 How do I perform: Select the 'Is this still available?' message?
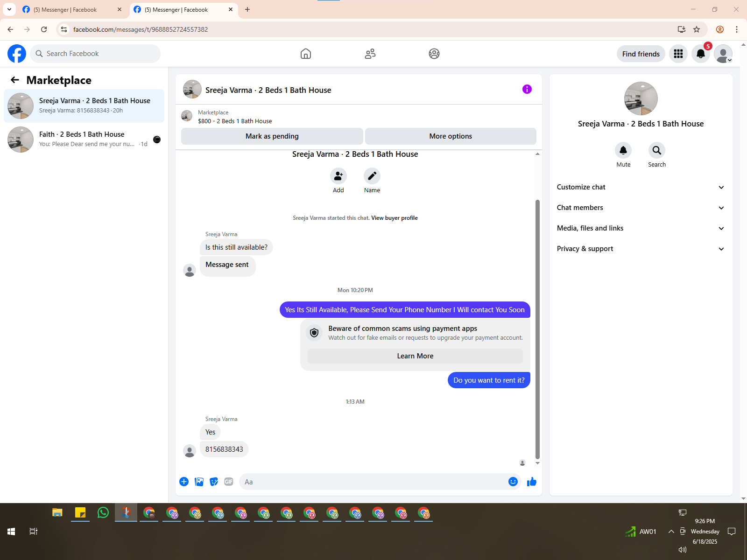pyautogui.click(x=236, y=247)
